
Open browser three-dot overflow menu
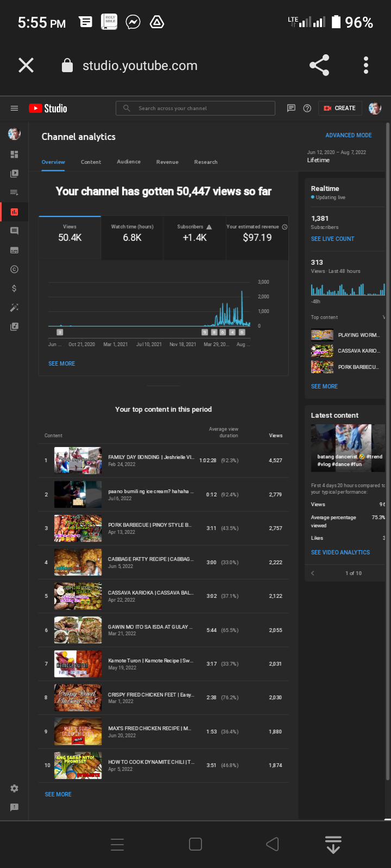coord(366,65)
